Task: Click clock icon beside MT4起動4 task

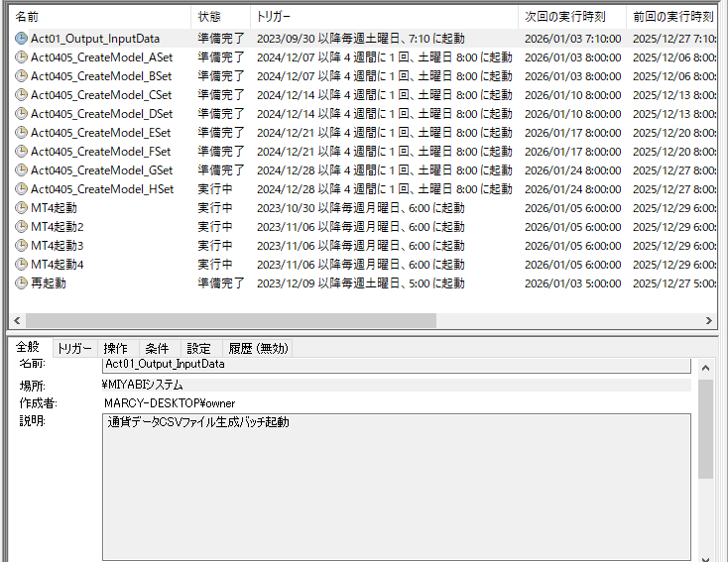Action: pos(21,265)
